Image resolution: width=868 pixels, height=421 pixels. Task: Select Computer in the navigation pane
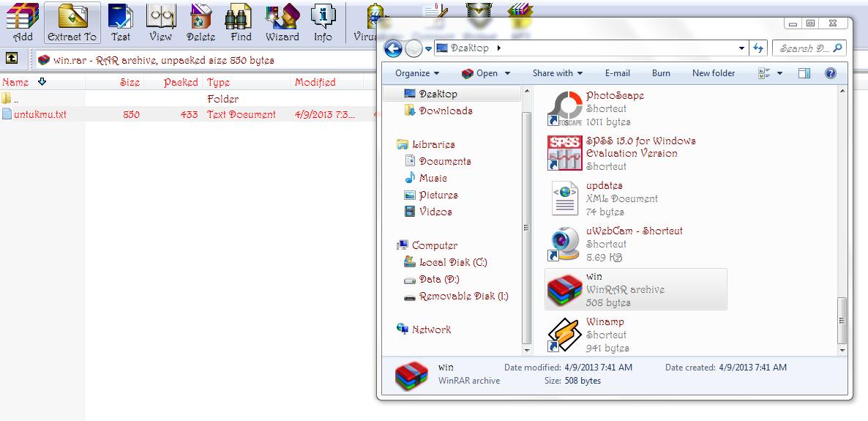pos(435,245)
